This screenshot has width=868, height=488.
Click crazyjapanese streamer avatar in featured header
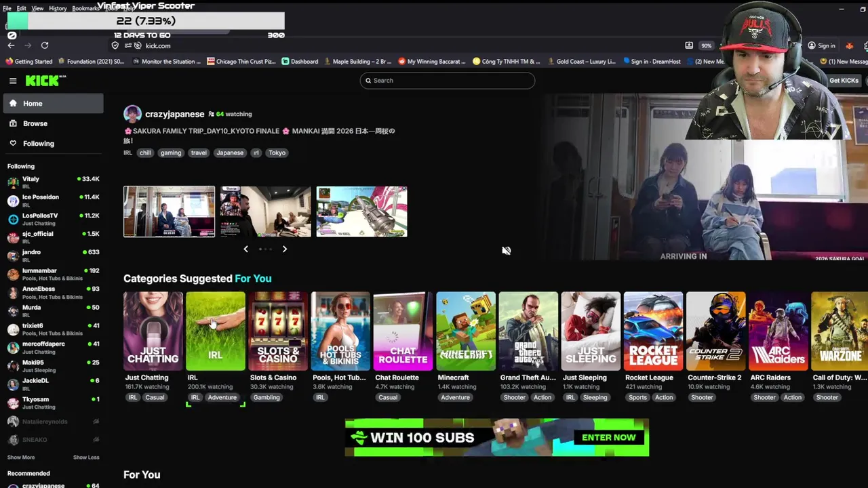point(132,114)
